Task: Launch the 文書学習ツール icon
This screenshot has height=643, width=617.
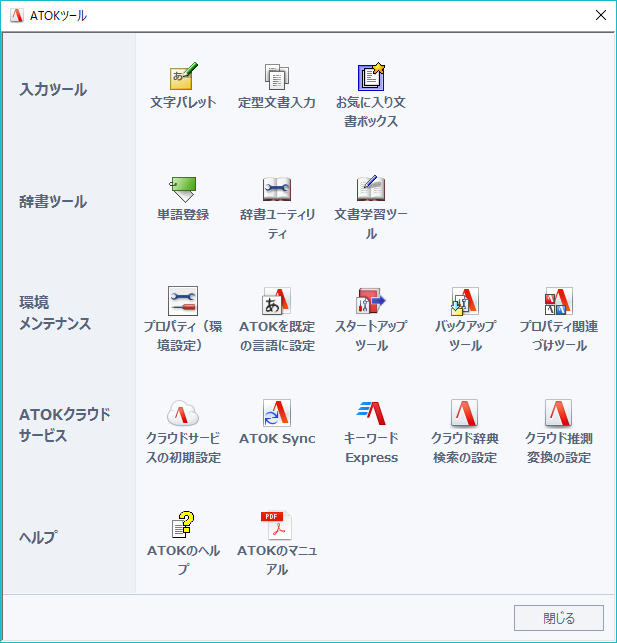Action: coord(371,188)
